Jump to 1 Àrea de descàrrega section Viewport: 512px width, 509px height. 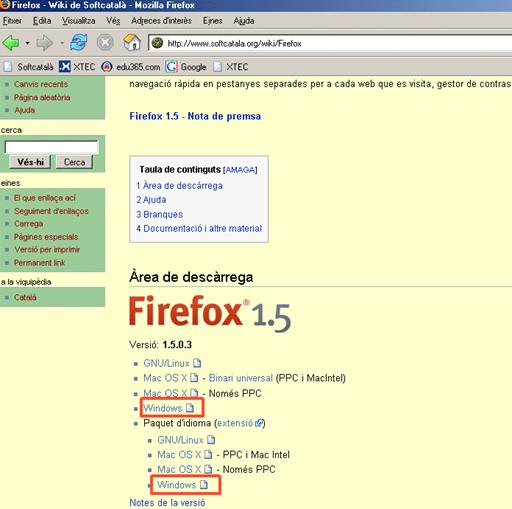pos(179,186)
